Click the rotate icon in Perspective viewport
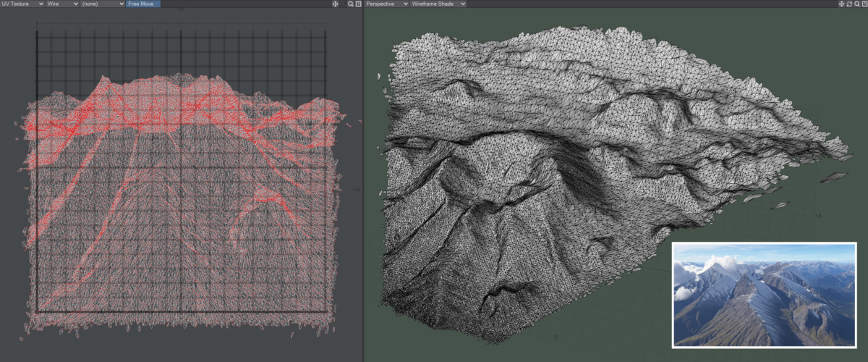Screen dimensions: 868x362 click(x=849, y=4)
